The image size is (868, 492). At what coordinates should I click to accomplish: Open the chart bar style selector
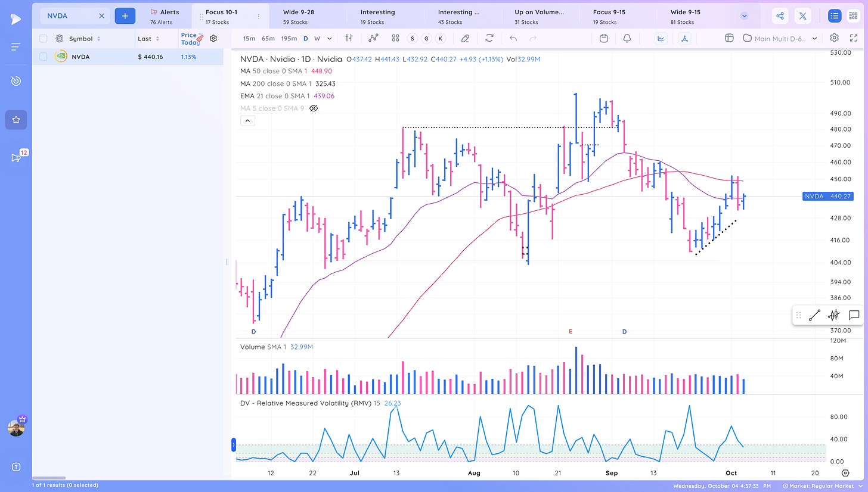(x=349, y=38)
